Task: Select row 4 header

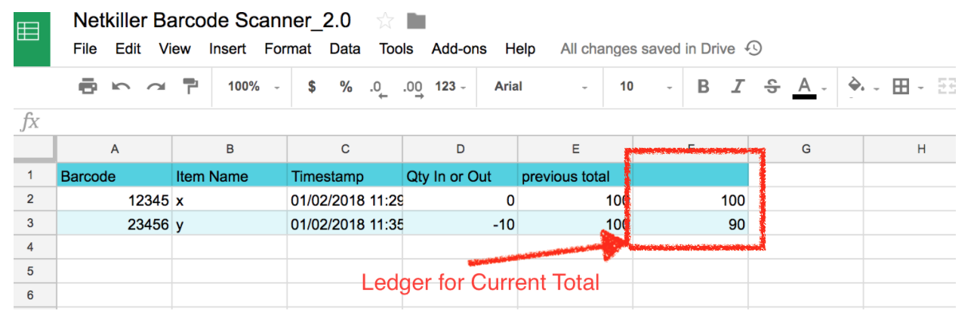Action: coord(35,247)
